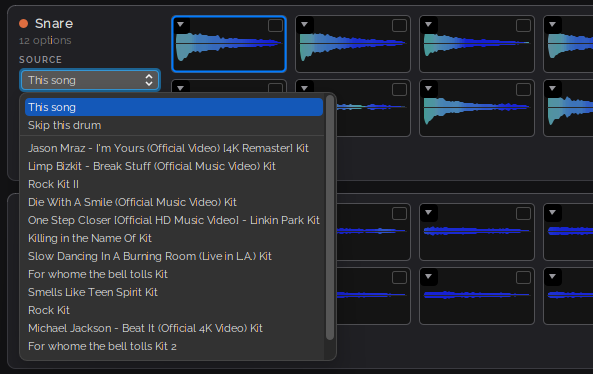The width and height of the screenshot is (593, 374).
Task: Open triangle menu on cut-off card, lower section top row
Action: tap(553, 213)
